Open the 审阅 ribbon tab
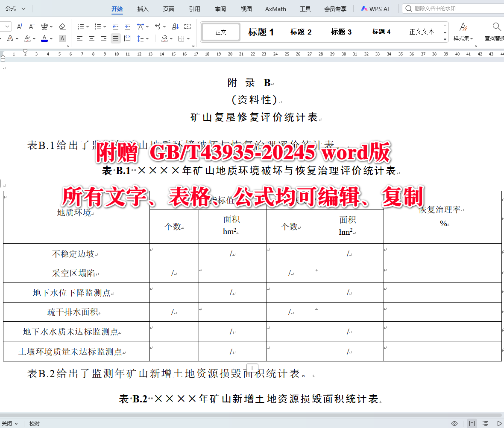 tap(220, 9)
